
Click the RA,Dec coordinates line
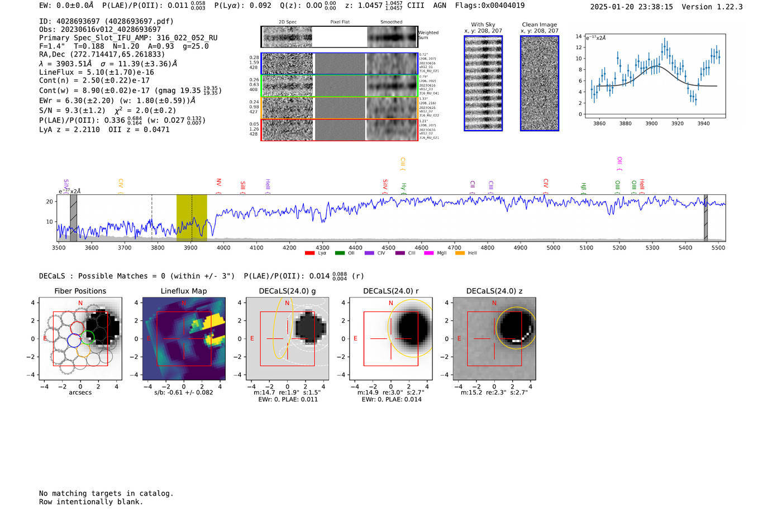point(102,55)
